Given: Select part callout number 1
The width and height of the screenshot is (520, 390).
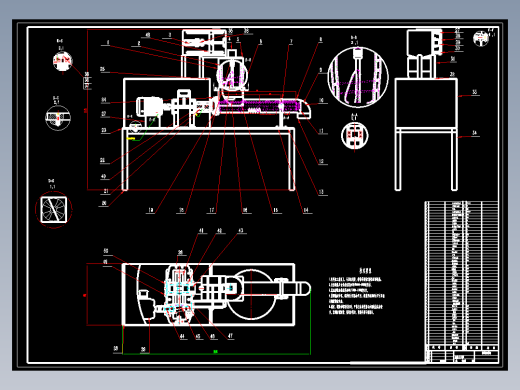Looking at the screenshot, I should [x=108, y=42].
